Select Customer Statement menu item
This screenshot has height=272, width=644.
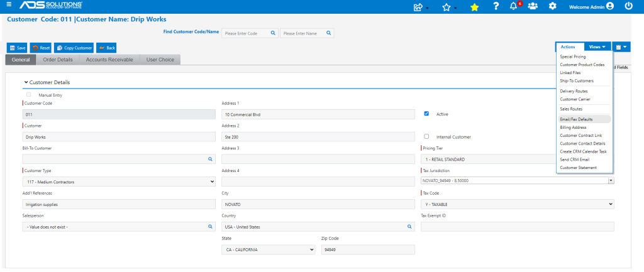[x=579, y=168]
